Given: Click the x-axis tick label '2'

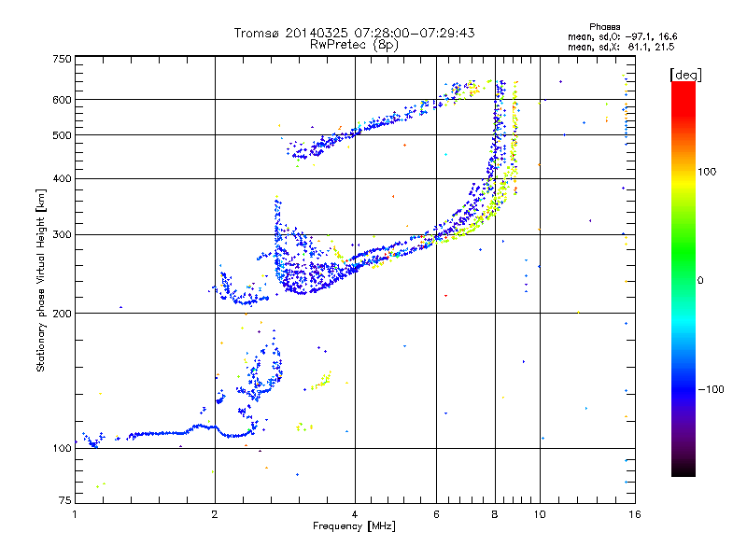Looking at the screenshot, I should point(215,514).
